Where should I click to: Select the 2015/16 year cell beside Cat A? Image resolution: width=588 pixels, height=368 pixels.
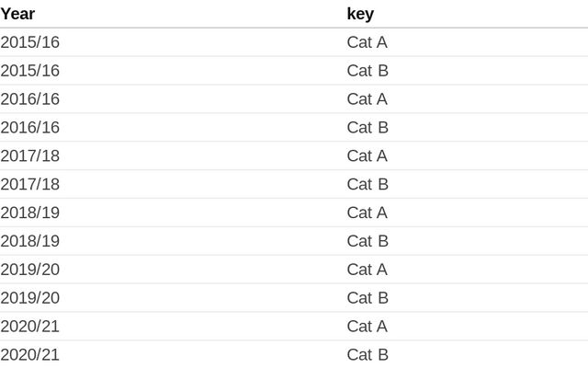(x=30, y=42)
